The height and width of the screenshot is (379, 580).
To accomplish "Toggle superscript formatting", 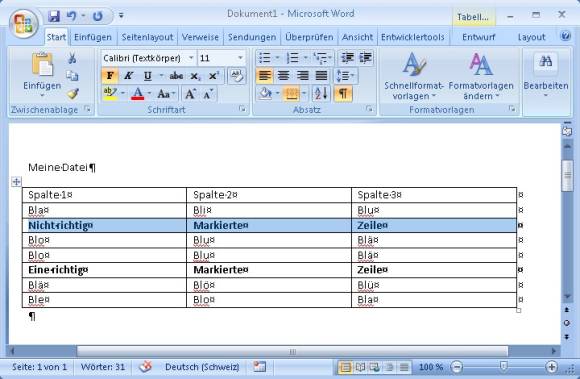I will (213, 76).
